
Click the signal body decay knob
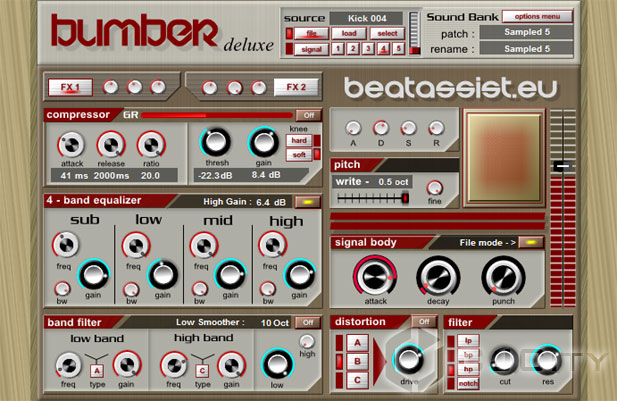[x=438, y=277]
